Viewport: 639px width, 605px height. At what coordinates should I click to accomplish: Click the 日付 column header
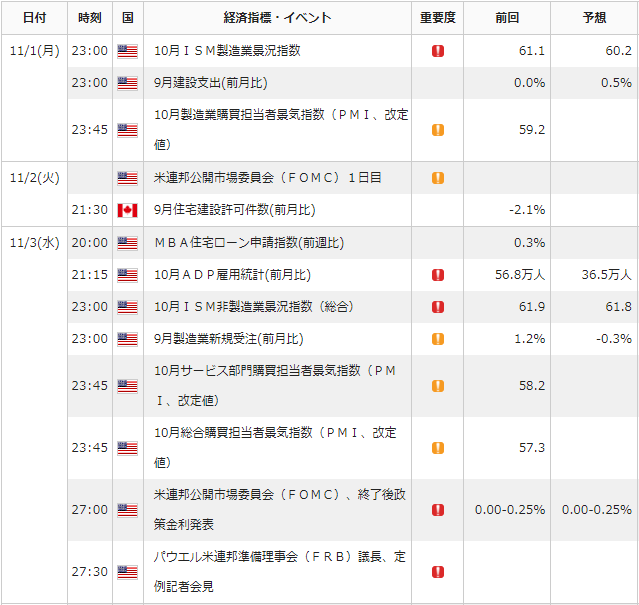point(35,18)
